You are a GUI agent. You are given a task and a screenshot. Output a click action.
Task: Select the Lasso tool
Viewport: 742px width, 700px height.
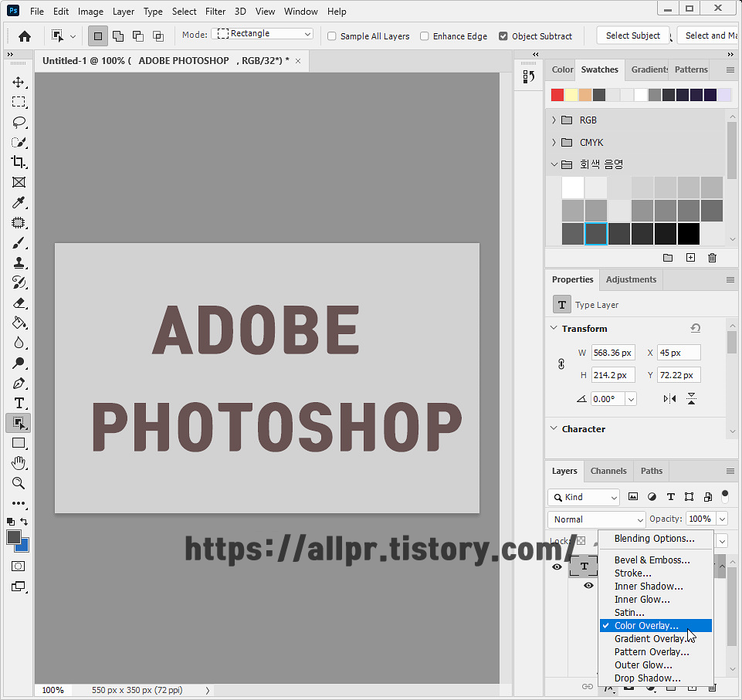click(19, 122)
